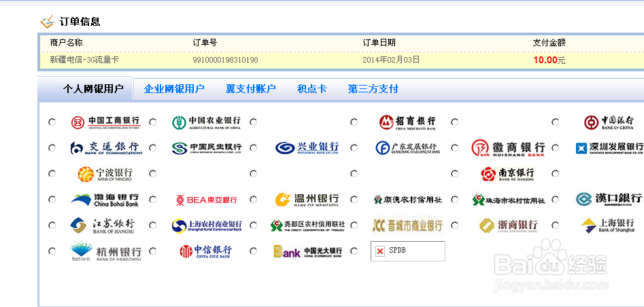Select radio button for 温州银行
The width and height of the screenshot is (644, 307).
point(254,200)
